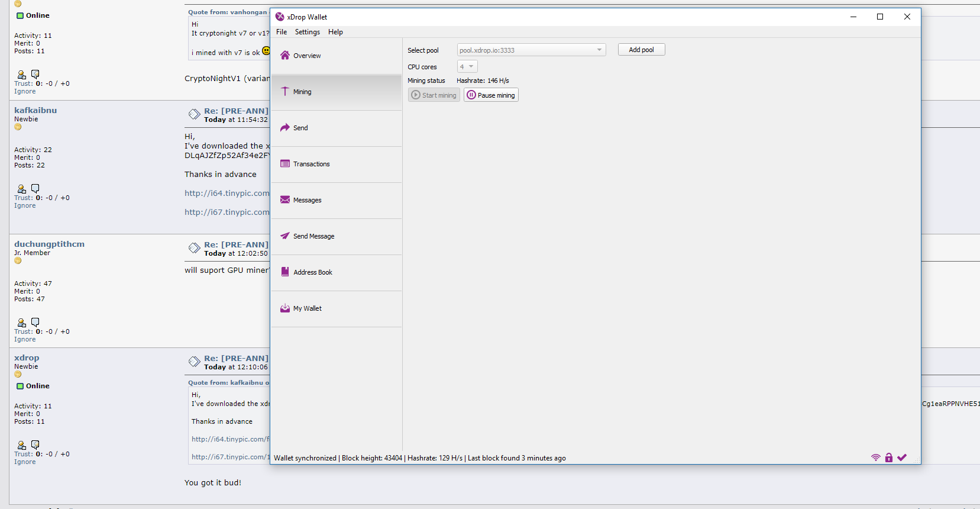Click the Hashrate: 146 H/s mining status text
The width and height of the screenshot is (980, 509).
point(483,80)
